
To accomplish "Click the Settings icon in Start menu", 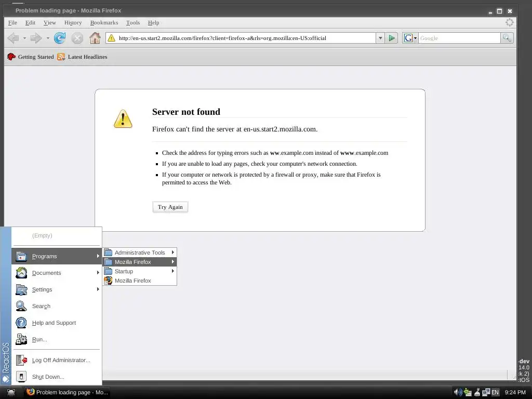I will point(21,289).
